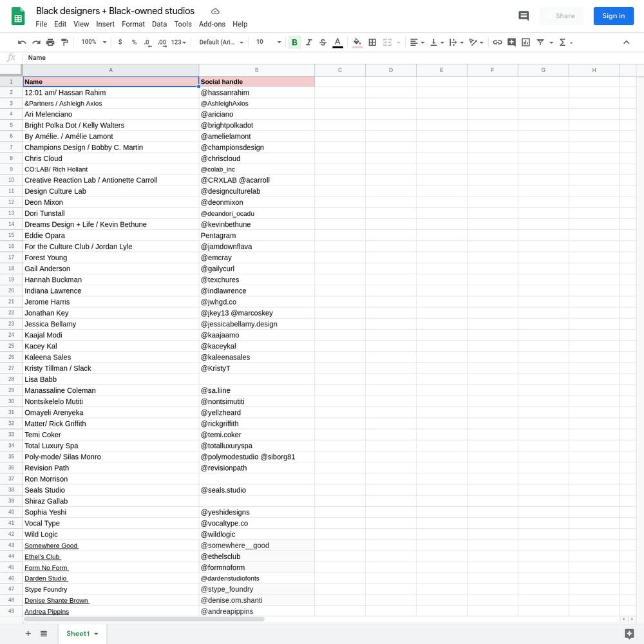Click the Insert link icon
The image size is (644, 644).
pyautogui.click(x=497, y=42)
